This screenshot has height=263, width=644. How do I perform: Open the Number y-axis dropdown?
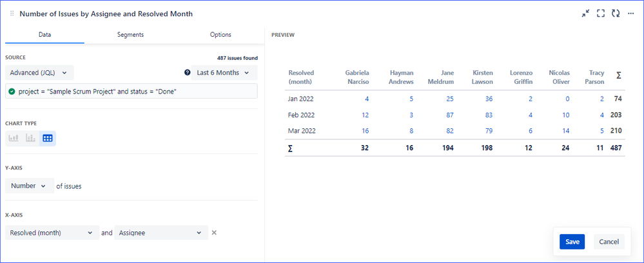tap(30, 186)
